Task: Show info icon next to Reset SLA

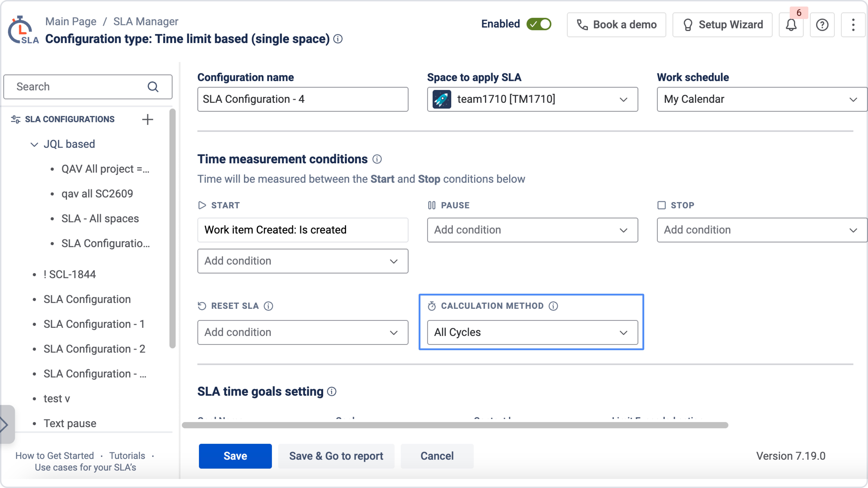Action: coord(268,306)
